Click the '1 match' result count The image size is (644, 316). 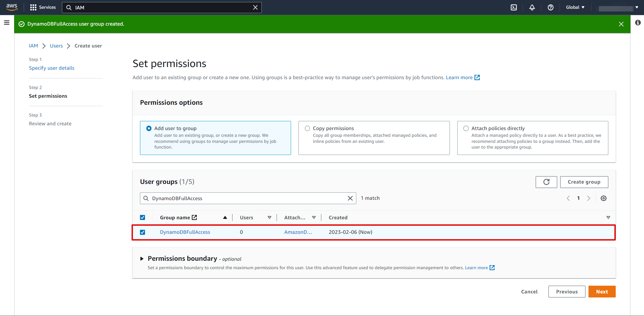tap(370, 198)
